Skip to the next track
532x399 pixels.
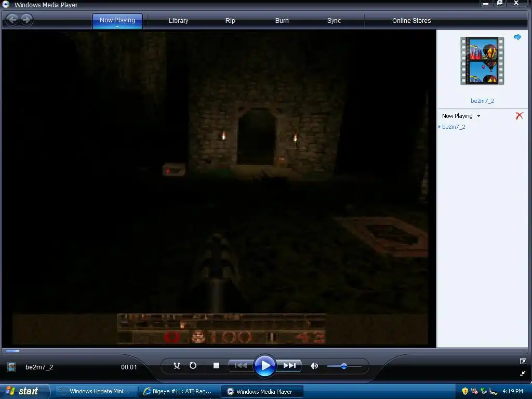tap(289, 365)
